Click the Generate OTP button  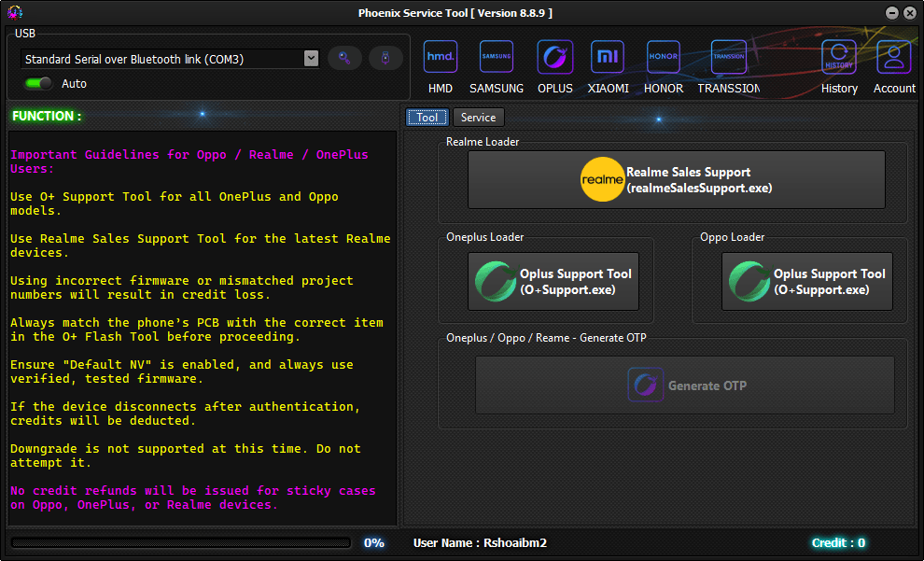click(685, 386)
